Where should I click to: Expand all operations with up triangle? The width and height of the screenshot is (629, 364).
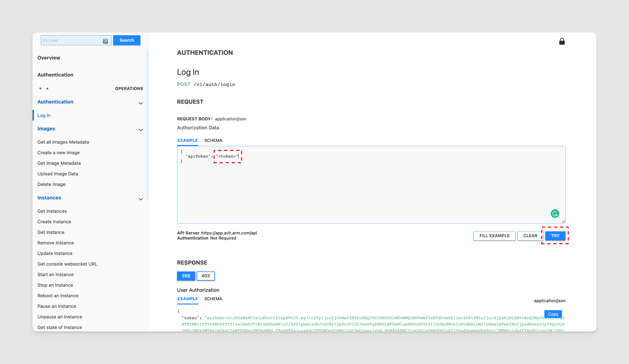point(47,88)
